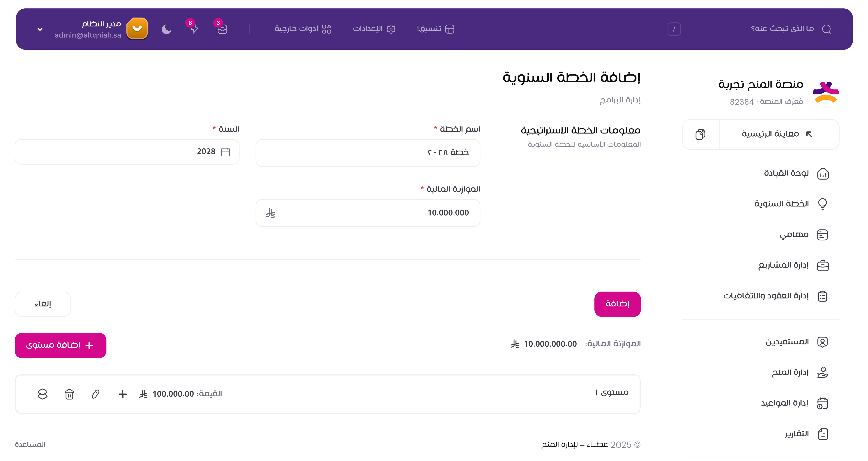Click the إضافة button to save
The image size is (868, 461).
(618, 304)
